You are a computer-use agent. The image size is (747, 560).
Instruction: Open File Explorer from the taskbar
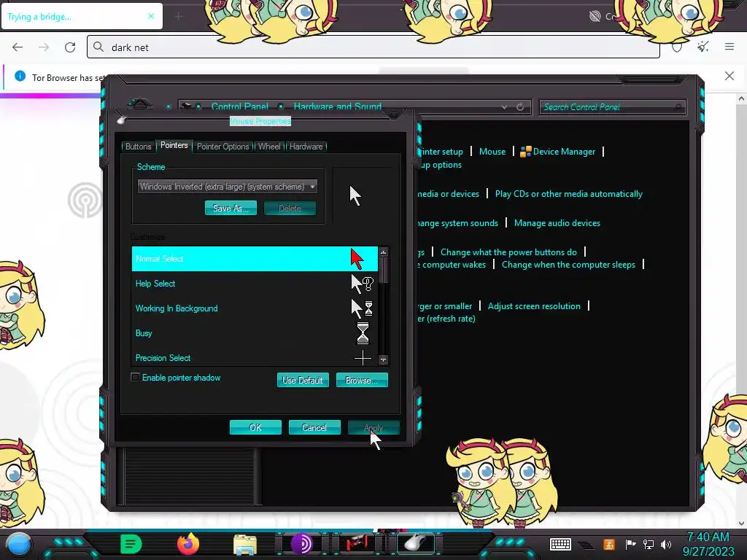245,545
